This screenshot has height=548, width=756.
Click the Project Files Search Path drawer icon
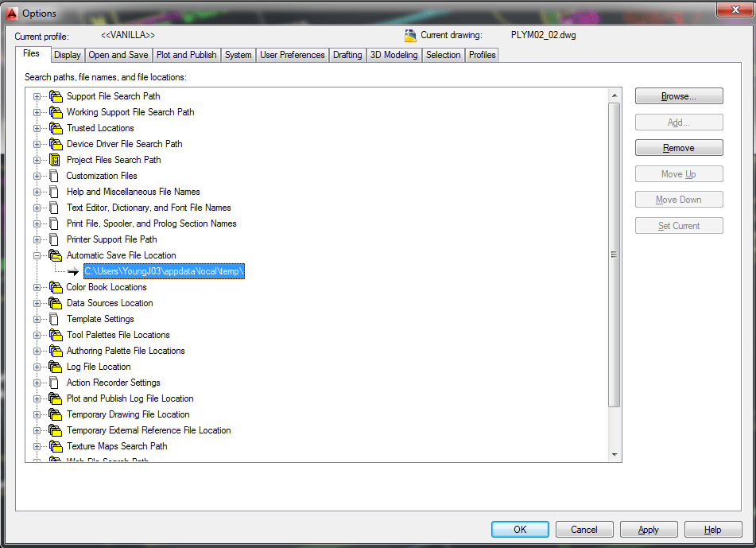(x=55, y=160)
